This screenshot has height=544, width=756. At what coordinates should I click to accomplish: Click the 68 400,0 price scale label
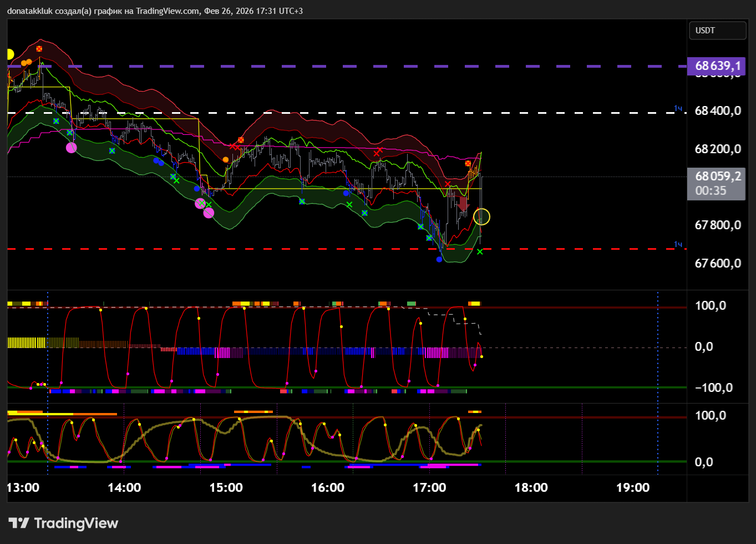[x=718, y=110]
